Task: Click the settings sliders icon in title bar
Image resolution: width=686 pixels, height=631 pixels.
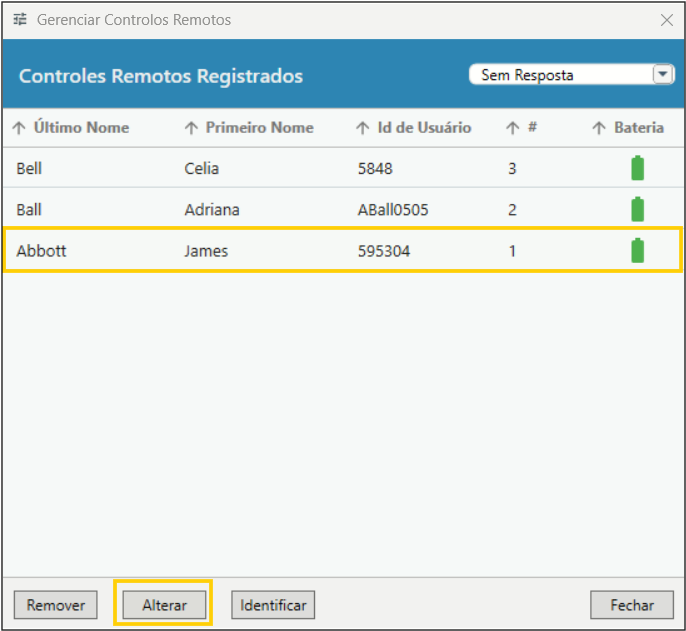Action: pos(20,20)
